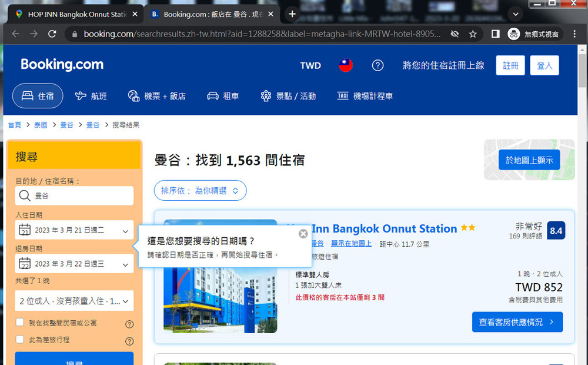Open customer help question mark icon
The image size is (588, 365).
pos(377,65)
